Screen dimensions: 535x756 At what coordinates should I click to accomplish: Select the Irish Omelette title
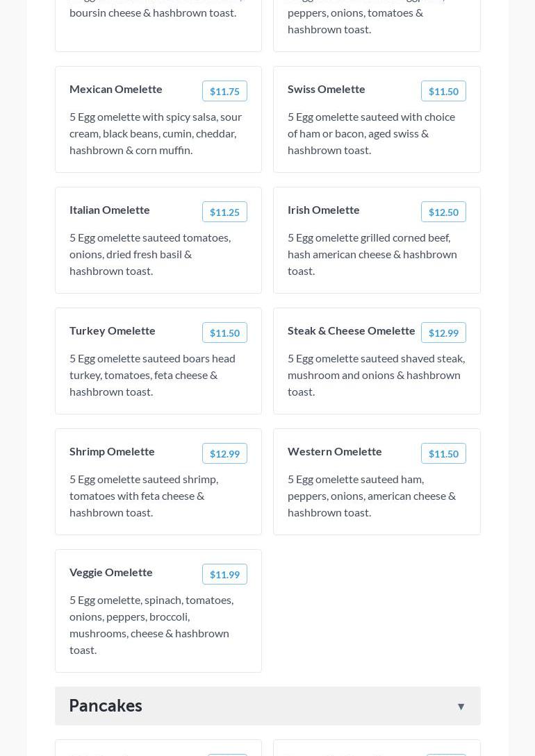coord(324,210)
